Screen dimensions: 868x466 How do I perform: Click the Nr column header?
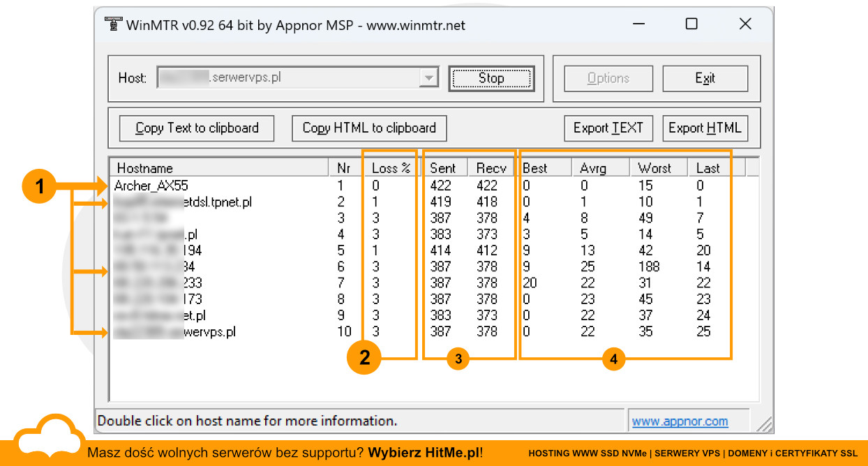(345, 168)
